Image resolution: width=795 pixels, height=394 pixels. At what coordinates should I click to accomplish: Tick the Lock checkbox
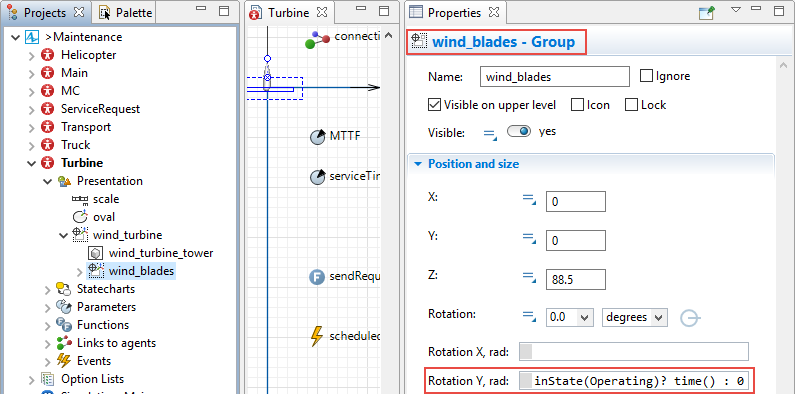coord(631,105)
